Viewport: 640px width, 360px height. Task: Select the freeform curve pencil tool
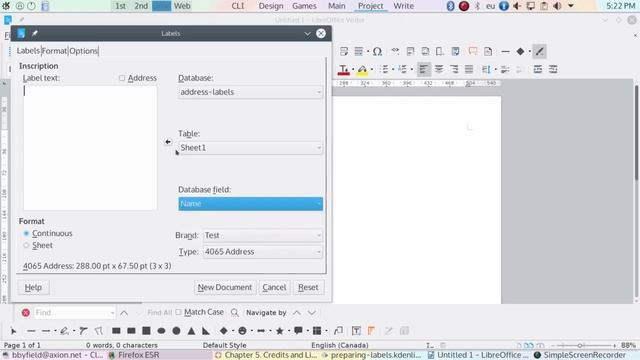coord(64,331)
